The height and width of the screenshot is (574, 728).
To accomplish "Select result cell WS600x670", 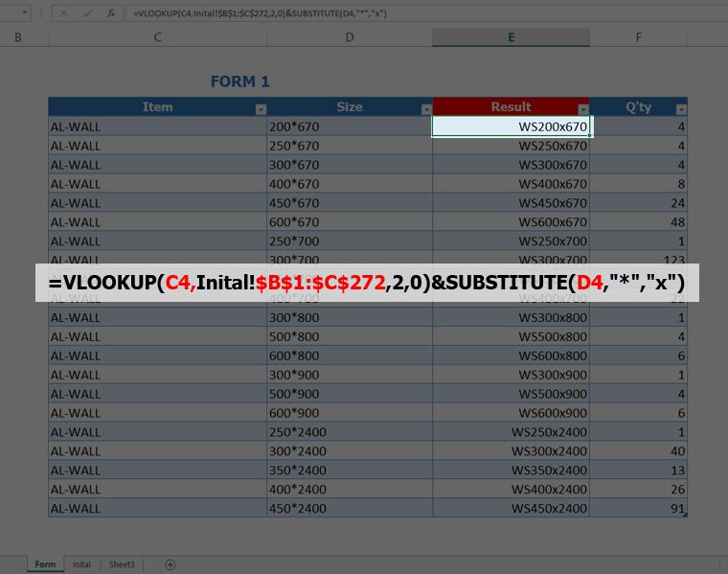I will click(x=512, y=222).
